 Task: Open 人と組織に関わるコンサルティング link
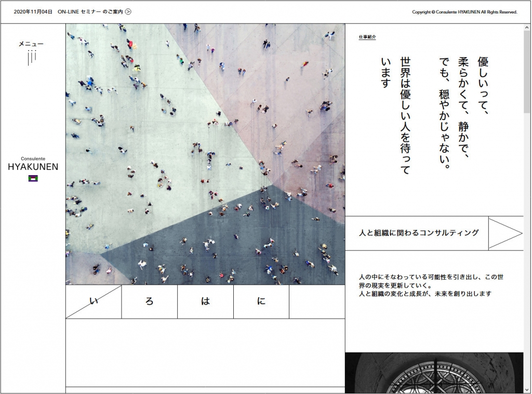[418, 233]
